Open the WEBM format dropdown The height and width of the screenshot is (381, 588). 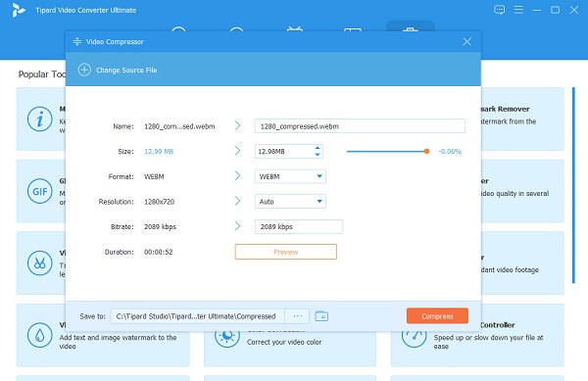[290, 176]
